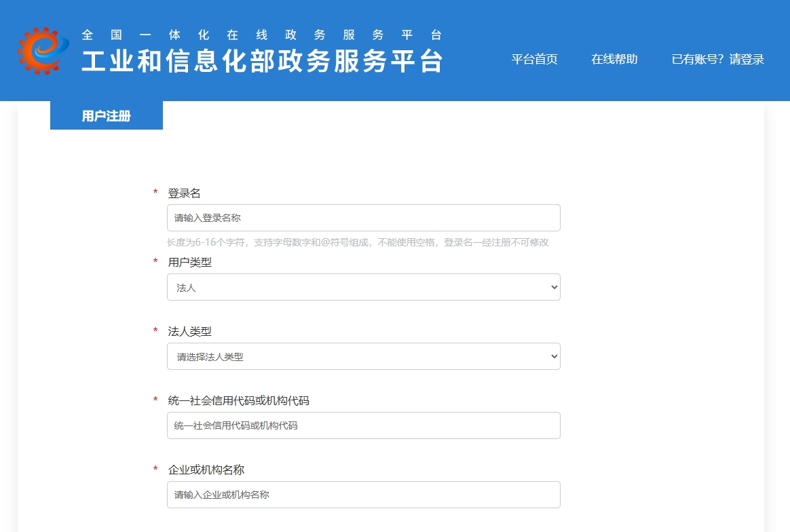
Task: Click the 法人类型 field label
Action: (x=189, y=332)
